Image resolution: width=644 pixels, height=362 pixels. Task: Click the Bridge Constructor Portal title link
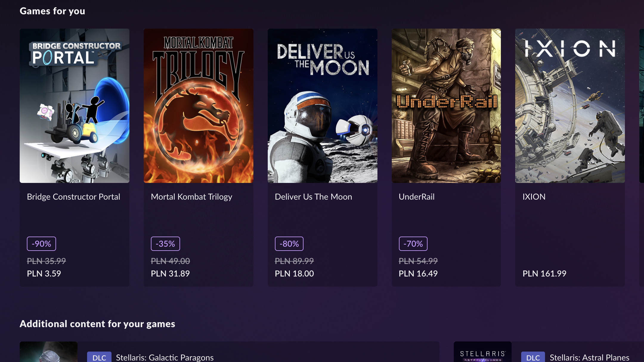[73, 197]
